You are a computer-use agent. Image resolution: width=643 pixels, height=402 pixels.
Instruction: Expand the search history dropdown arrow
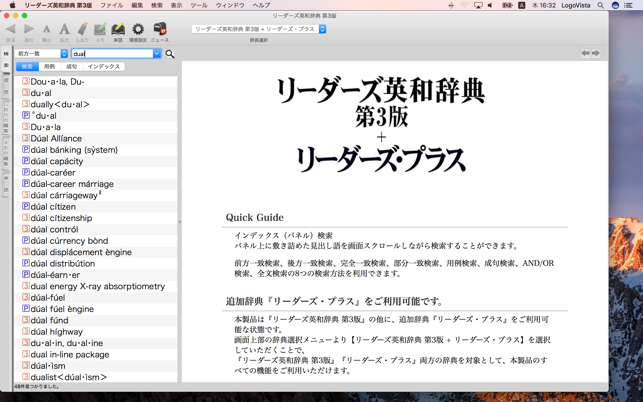157,54
